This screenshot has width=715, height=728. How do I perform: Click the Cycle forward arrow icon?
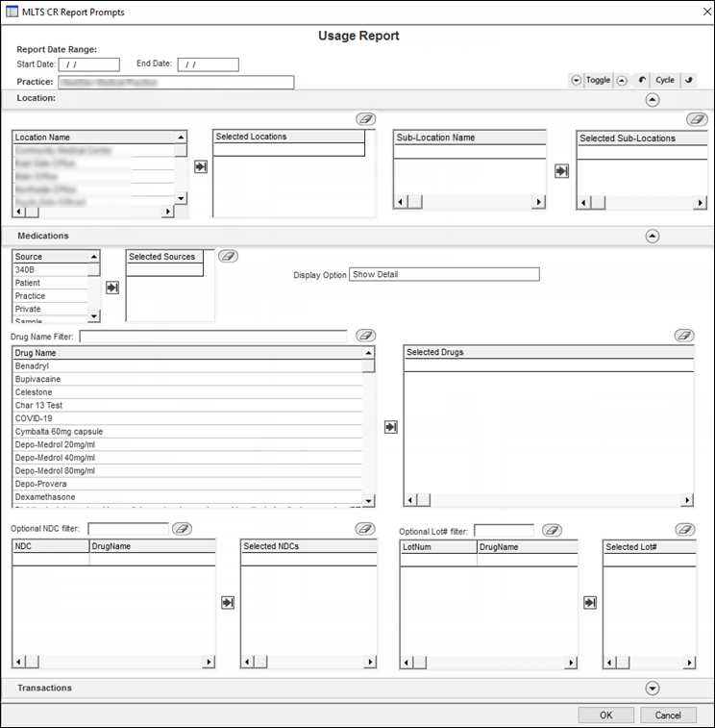click(x=688, y=80)
